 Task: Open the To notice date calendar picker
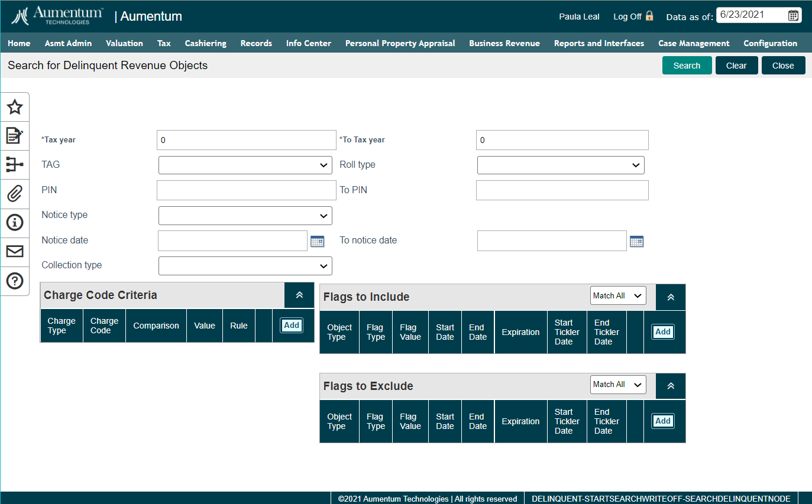[636, 241]
